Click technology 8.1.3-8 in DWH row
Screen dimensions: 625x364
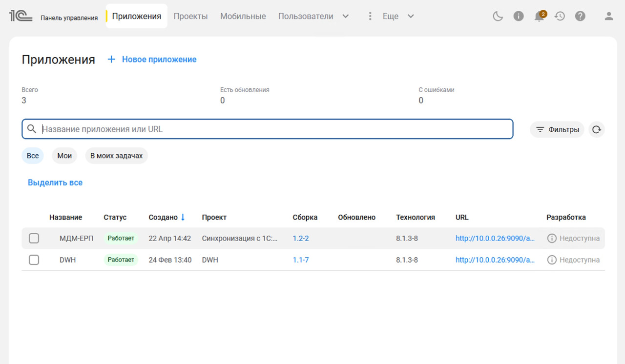click(407, 260)
